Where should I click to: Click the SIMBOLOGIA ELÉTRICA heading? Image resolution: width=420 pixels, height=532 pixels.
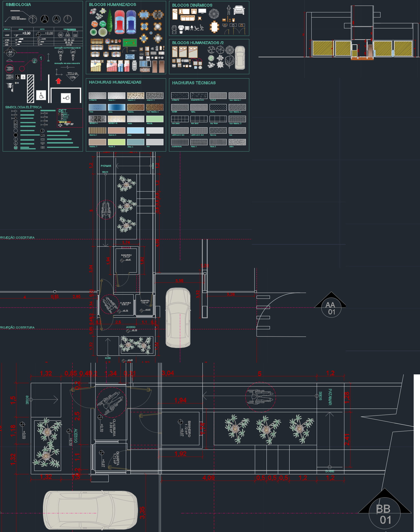[23, 107]
